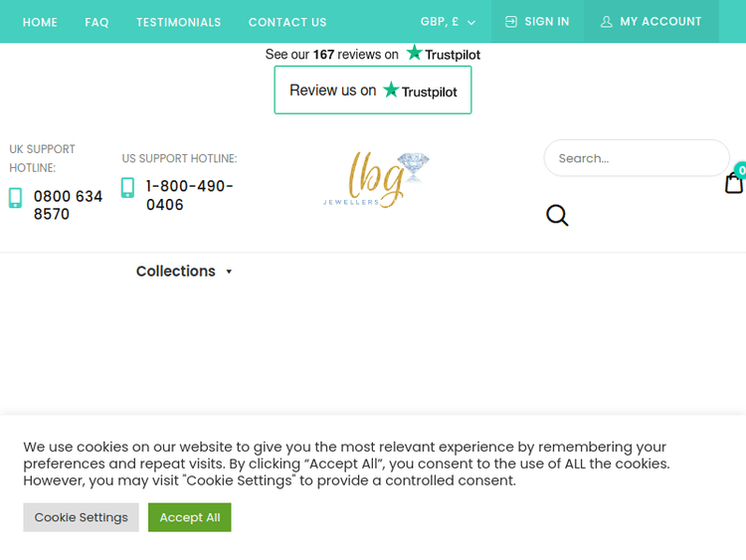Screen dimensions: 746x560
Task: Click the Review us on Trustpilot button
Action: (x=373, y=91)
